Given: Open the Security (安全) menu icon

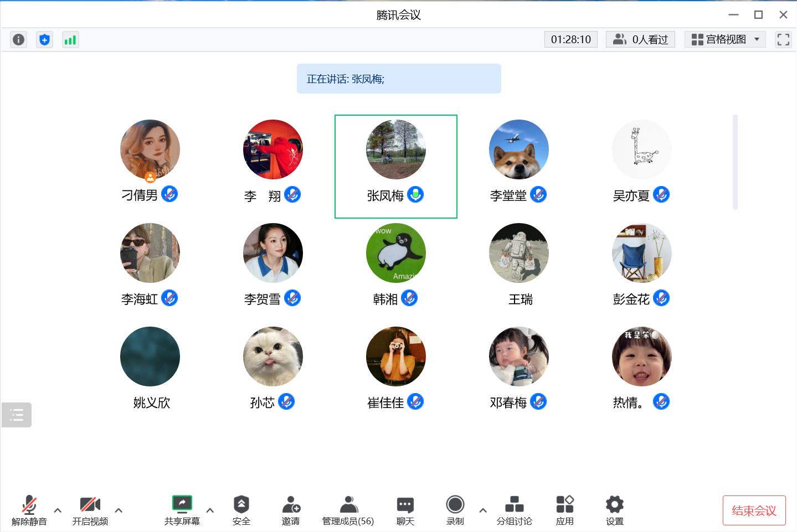Looking at the screenshot, I should 241,510.
